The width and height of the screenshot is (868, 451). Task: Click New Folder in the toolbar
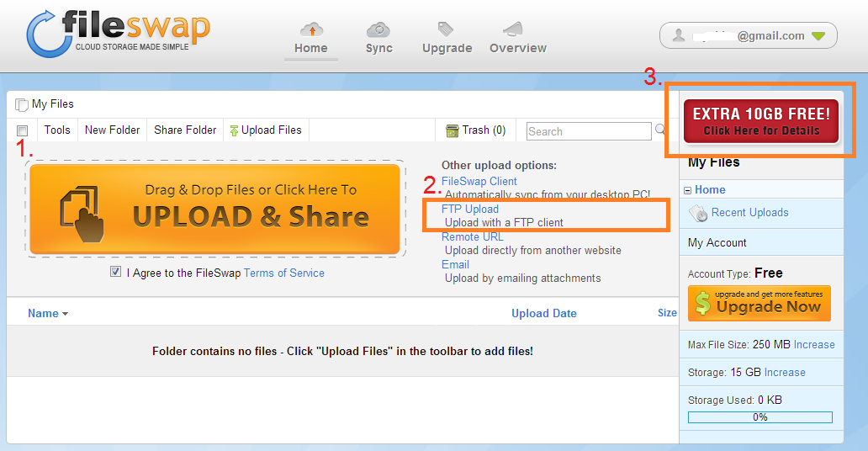tap(113, 130)
